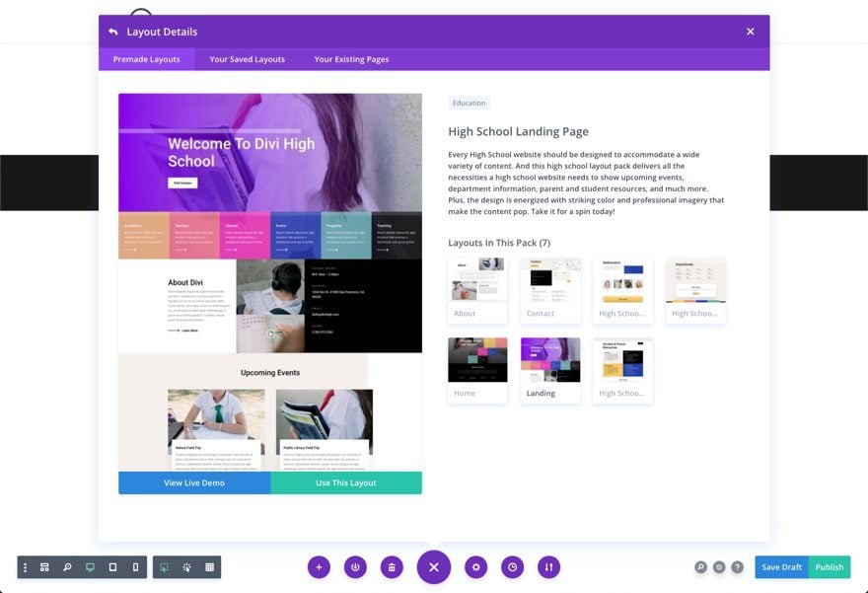Open page settings gear icon
Screen dimensions: 868x593
tap(476, 567)
